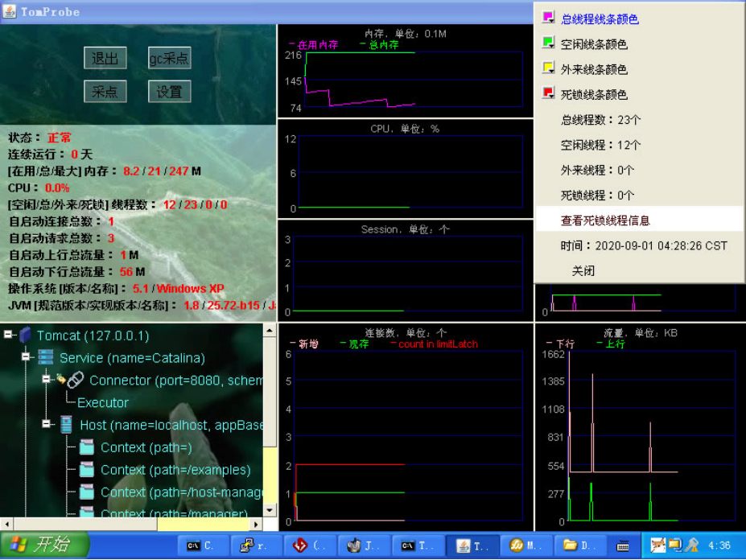Pick the 外来线条颜色 yellow swatch
The width and height of the screenshot is (746, 560).
(x=548, y=68)
